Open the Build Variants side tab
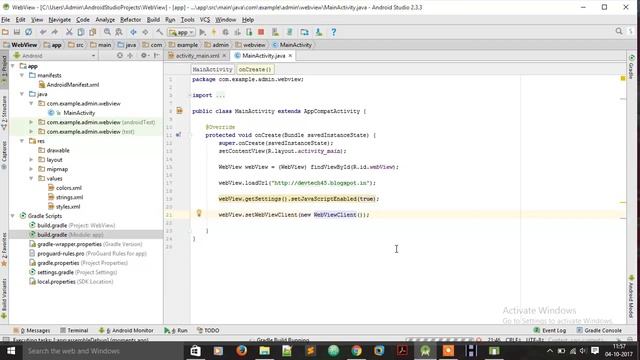Screen dimensions: 640x360 point(4,299)
